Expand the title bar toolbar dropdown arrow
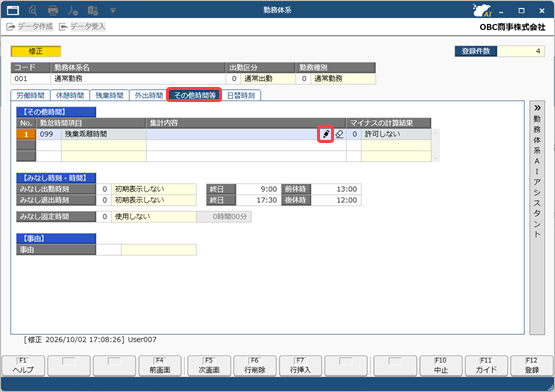The image size is (555, 392). click(x=113, y=11)
